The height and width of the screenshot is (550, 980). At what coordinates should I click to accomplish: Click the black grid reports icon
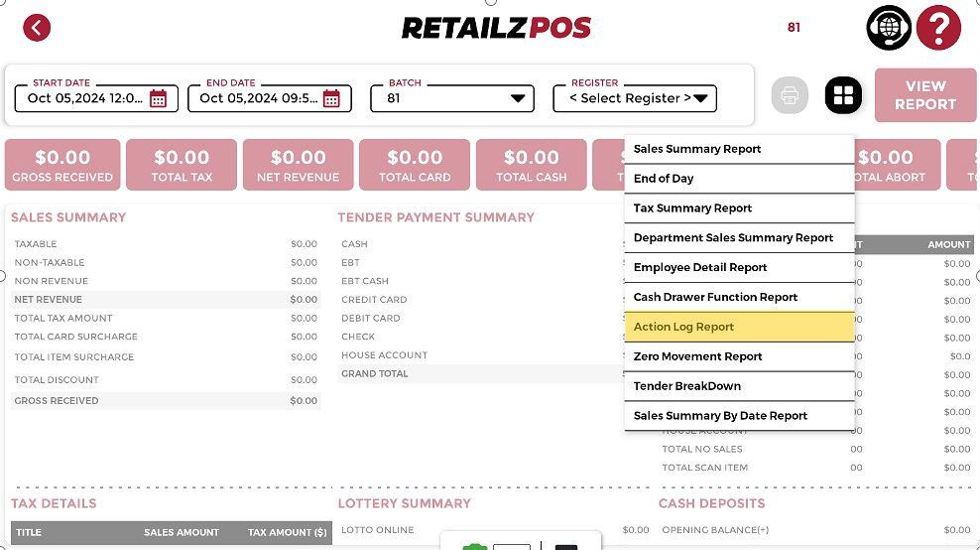pos(843,95)
